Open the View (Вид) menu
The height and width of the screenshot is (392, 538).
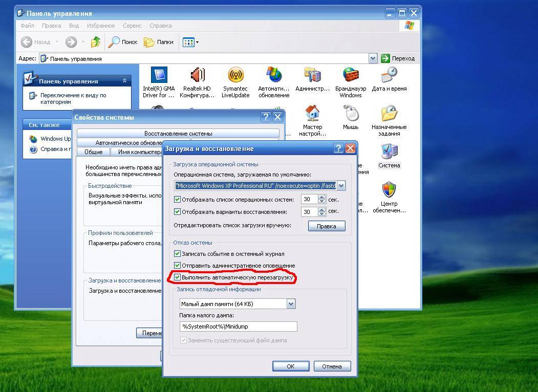tap(74, 26)
